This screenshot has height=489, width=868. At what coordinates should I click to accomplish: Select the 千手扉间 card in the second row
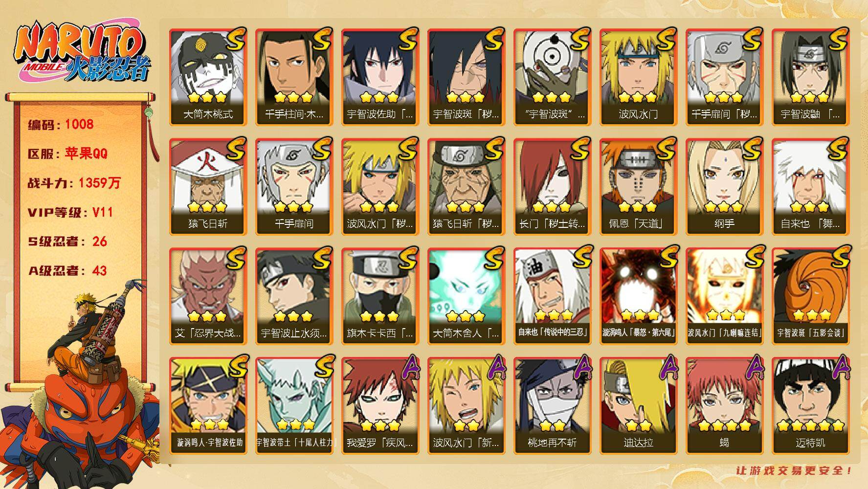click(x=294, y=186)
